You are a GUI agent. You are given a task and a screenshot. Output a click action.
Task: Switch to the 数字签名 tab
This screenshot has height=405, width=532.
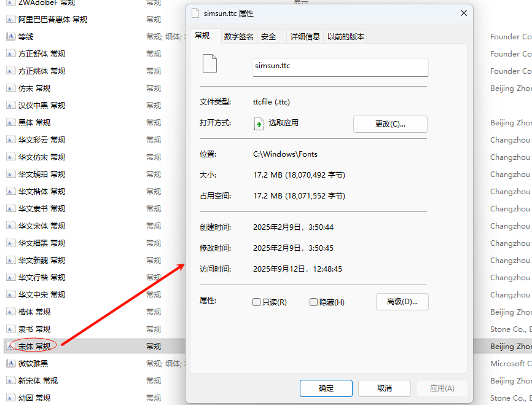(238, 37)
